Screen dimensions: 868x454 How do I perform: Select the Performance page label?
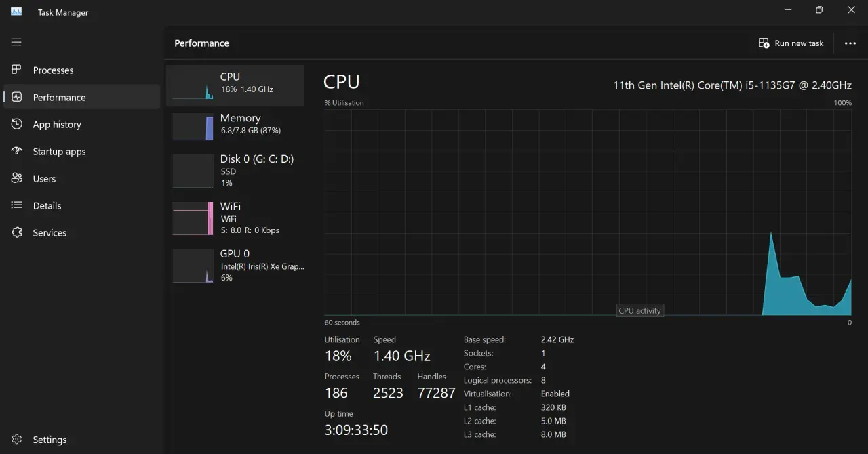(x=59, y=98)
